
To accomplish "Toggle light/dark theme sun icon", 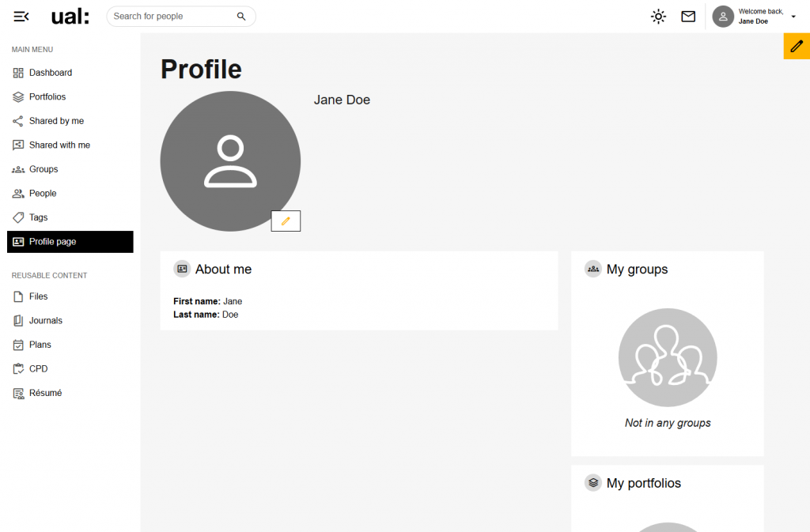I will click(658, 17).
